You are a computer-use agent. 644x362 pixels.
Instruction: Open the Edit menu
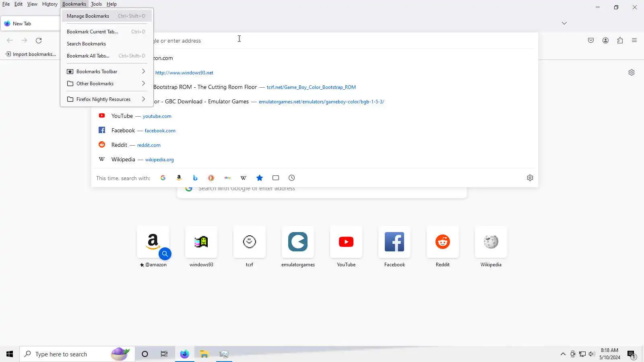(x=19, y=4)
